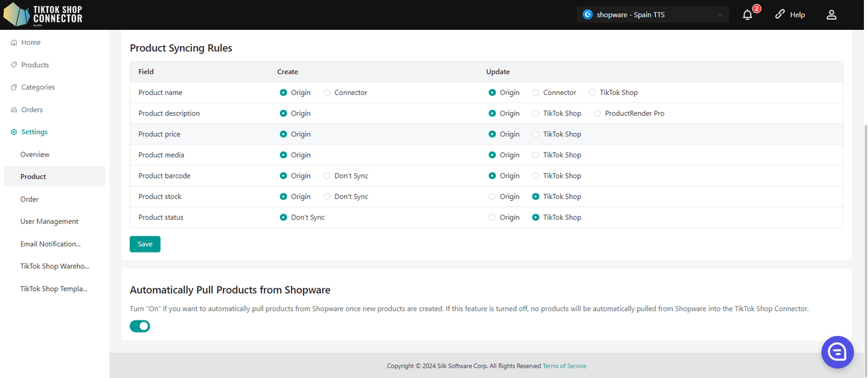
Task: Open the Terms of Service link
Action: 564,366
